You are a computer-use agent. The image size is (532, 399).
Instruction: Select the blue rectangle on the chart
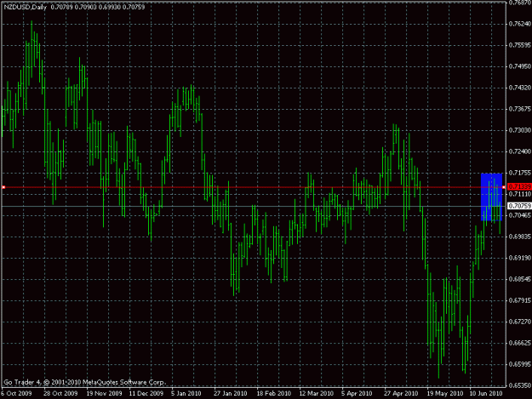tap(492, 197)
